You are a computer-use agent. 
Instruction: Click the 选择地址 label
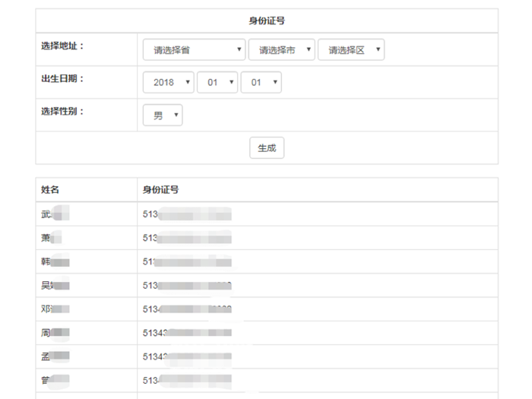(62, 46)
